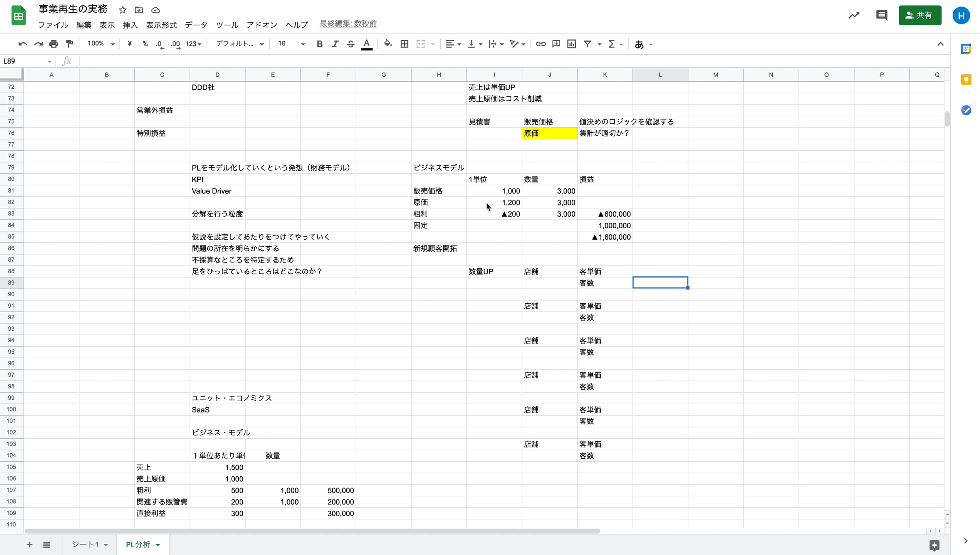Toggle bold formatting
Image resolution: width=980 pixels, height=555 pixels.
point(319,44)
